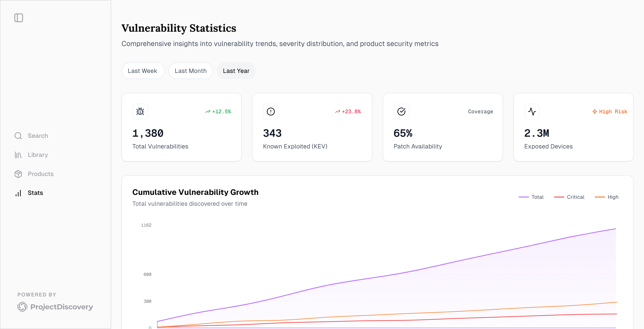Click the alert circle icon on KEV card
This screenshot has height=329, width=644.
click(x=271, y=112)
